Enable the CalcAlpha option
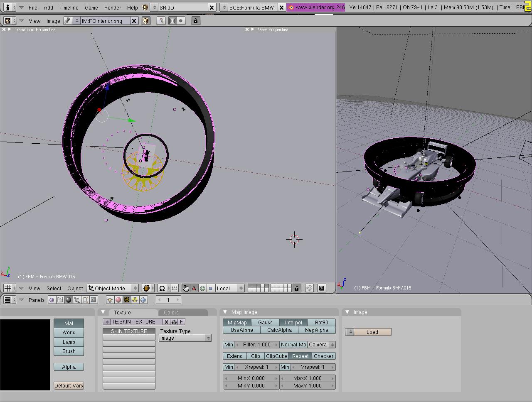Viewport: 532px width, 402px height. click(279, 330)
